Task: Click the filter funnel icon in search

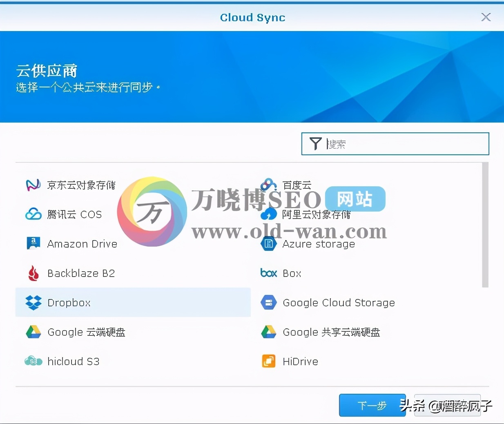Action: pyautogui.click(x=315, y=144)
